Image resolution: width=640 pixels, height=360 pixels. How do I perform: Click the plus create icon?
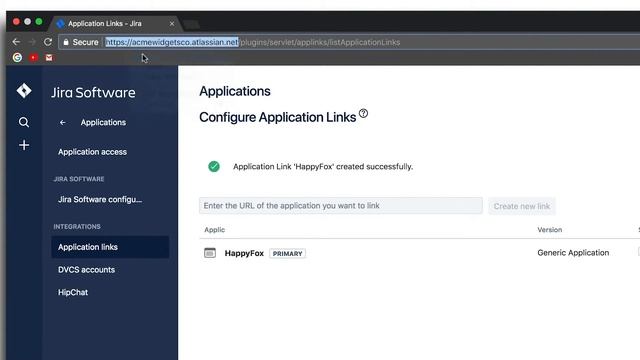24,145
